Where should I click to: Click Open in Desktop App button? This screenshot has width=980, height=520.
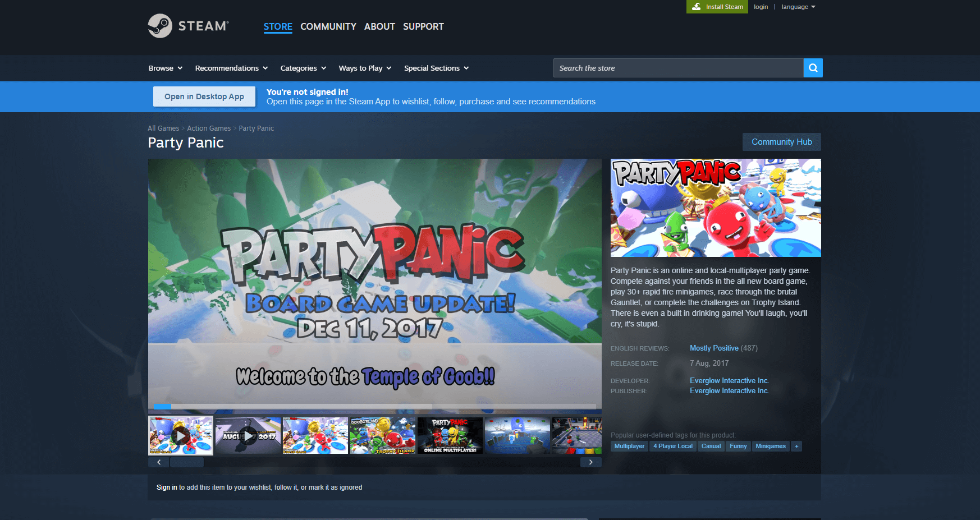point(204,96)
